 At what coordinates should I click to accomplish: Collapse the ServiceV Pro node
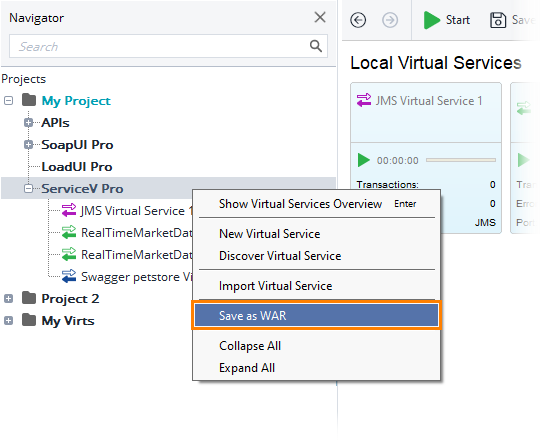click(x=29, y=188)
